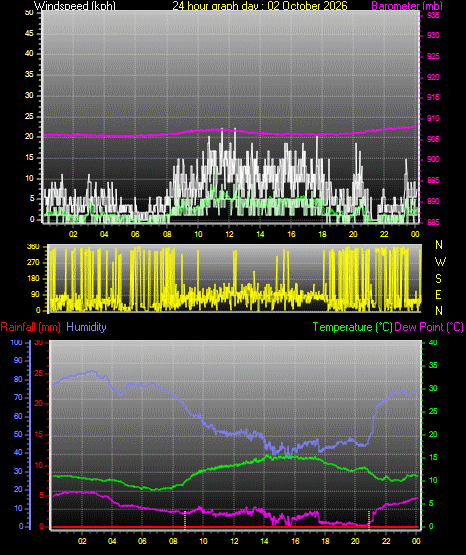This screenshot has height=555, width=466.
Task: Click the "910" barometer scale value
Action: point(433,118)
